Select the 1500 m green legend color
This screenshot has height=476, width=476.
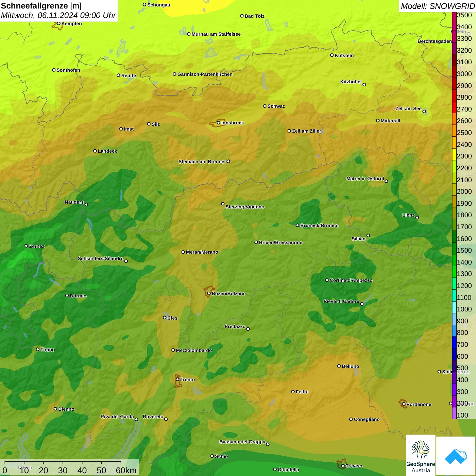[454, 249]
